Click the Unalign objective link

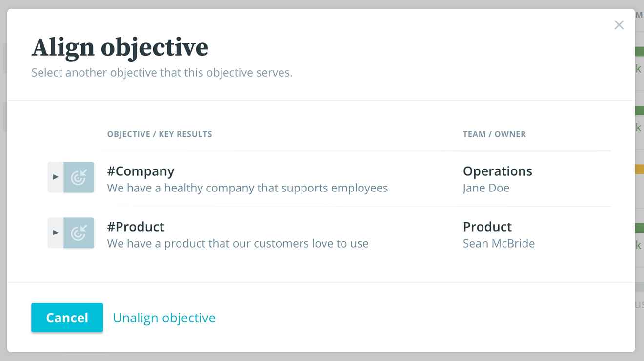[x=164, y=318]
